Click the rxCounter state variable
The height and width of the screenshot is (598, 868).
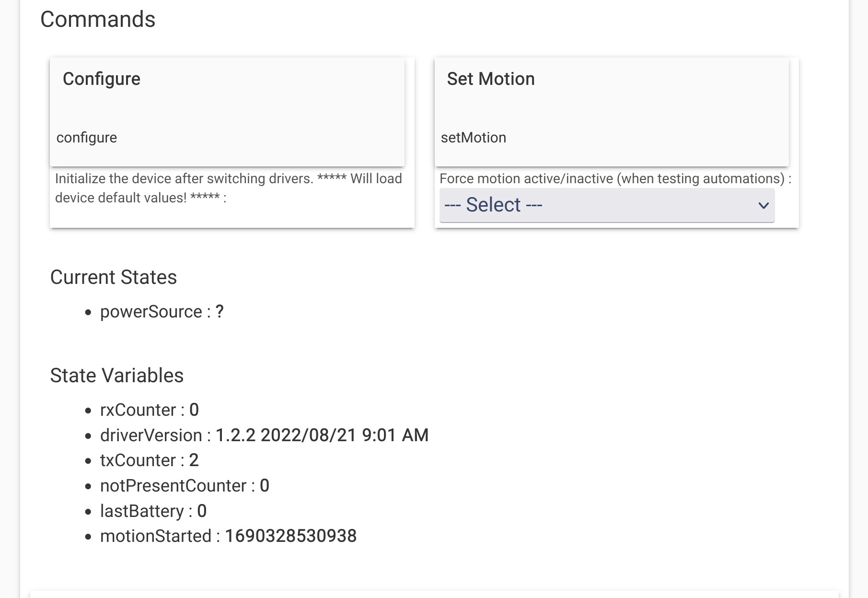[149, 410]
